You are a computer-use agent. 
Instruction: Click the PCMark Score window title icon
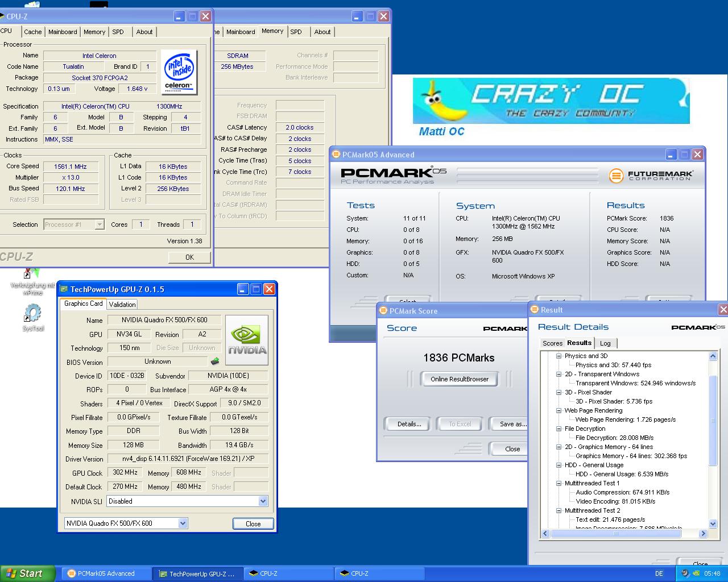pos(383,311)
